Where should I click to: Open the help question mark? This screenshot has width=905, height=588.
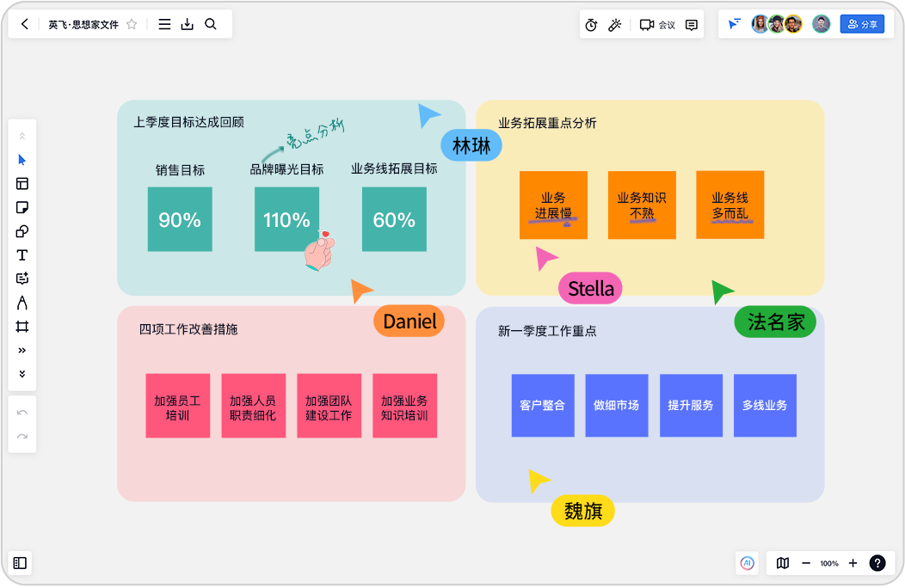(877, 563)
